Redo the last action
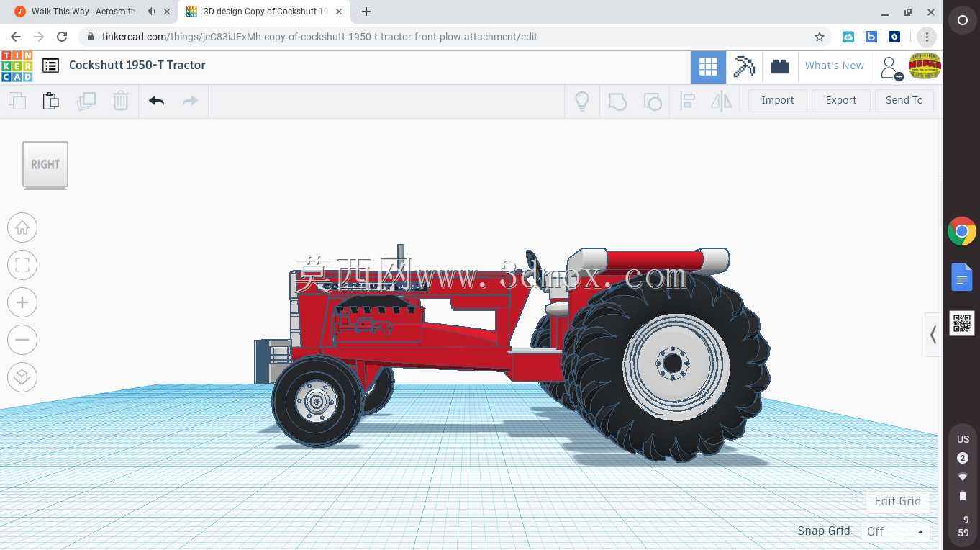980x550 pixels. pyautogui.click(x=190, y=101)
